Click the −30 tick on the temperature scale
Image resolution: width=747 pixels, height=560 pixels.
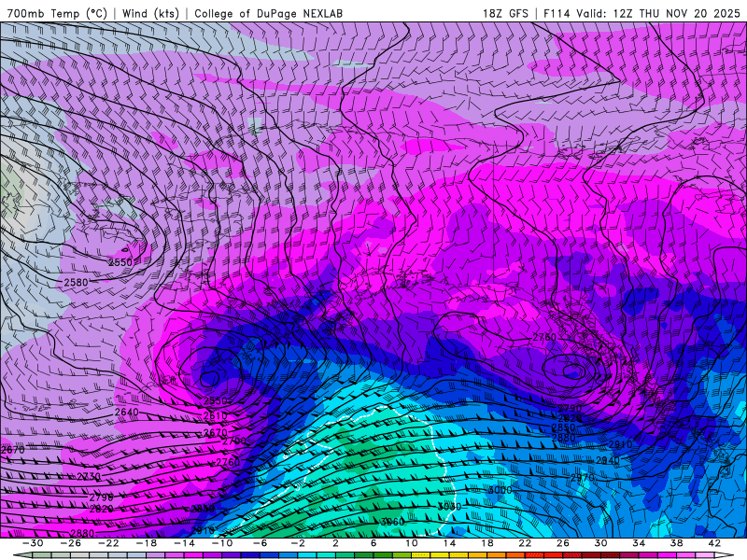pos(33,543)
